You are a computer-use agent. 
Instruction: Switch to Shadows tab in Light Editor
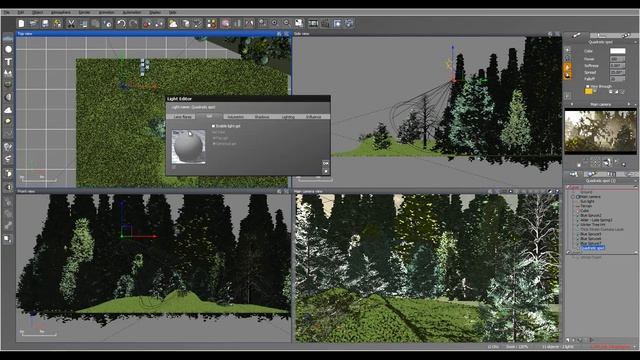pos(262,117)
